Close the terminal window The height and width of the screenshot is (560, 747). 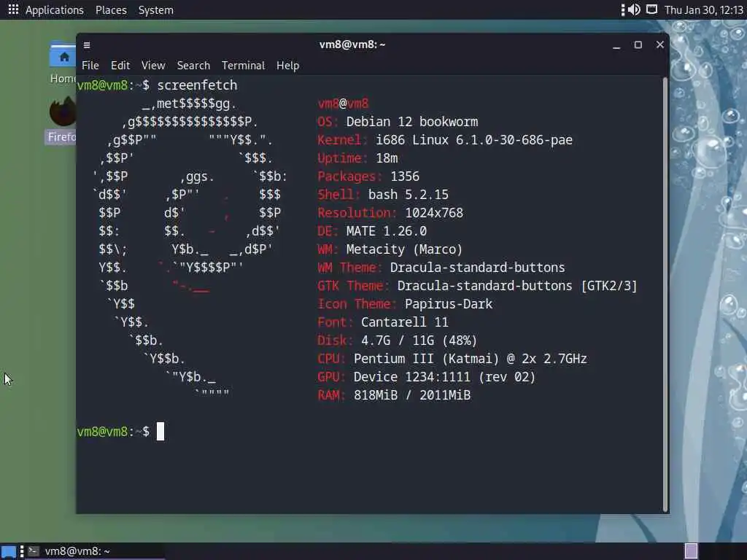[x=659, y=44]
